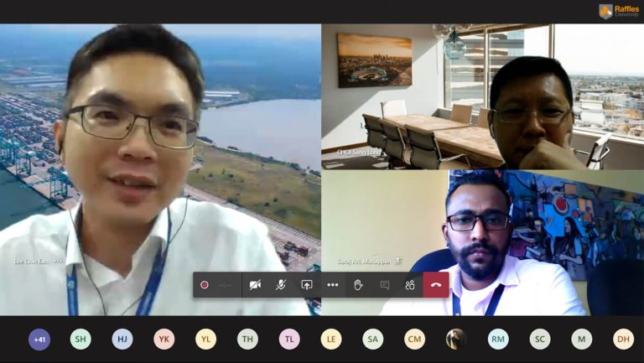Show the participants list
This screenshot has width=644, height=363.
click(x=410, y=285)
